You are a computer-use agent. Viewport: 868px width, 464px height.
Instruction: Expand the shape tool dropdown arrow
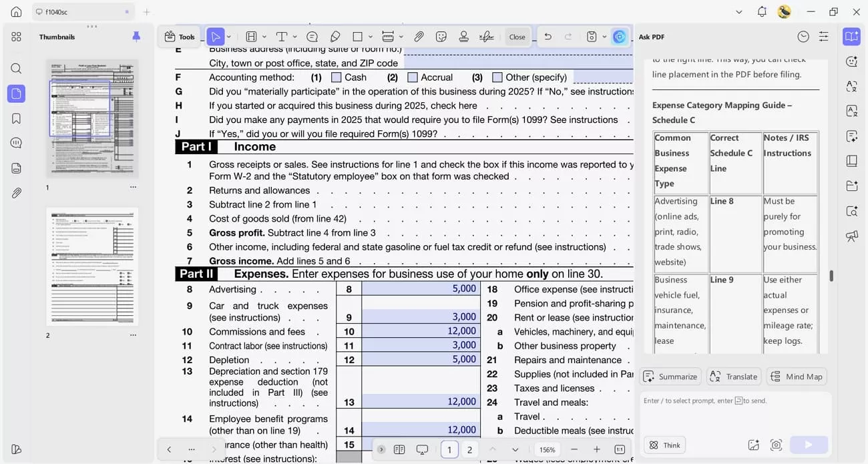point(370,37)
